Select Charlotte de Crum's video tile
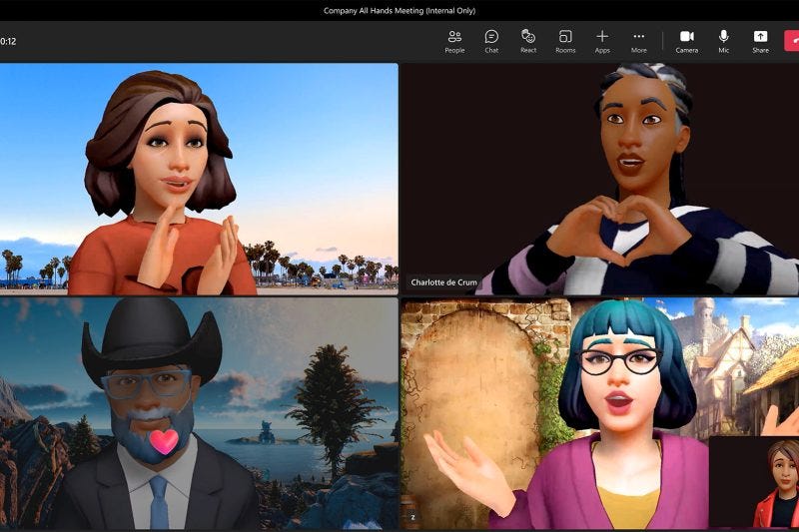The width and height of the screenshot is (799, 532). 600,179
